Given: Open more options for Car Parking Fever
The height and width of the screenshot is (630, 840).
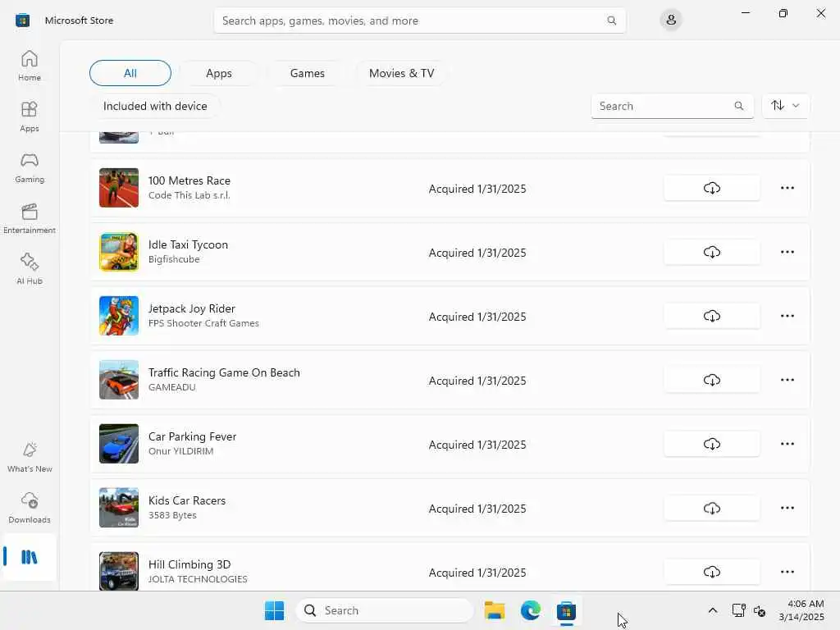Looking at the screenshot, I should pos(787,444).
